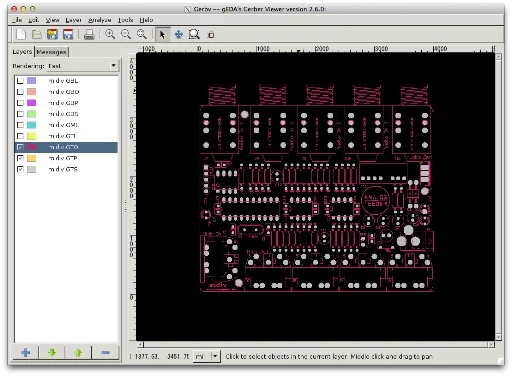Enable the m.d.v.GBO layer checkbox
Image resolution: width=512 pixels, height=376 pixels.
pyautogui.click(x=20, y=92)
